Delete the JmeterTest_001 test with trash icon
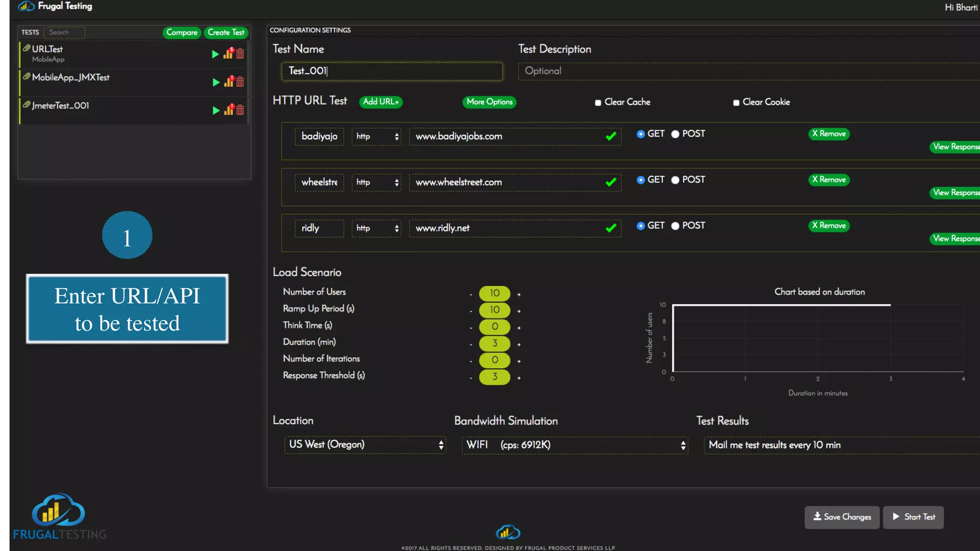This screenshot has width=980, height=551. click(x=240, y=110)
